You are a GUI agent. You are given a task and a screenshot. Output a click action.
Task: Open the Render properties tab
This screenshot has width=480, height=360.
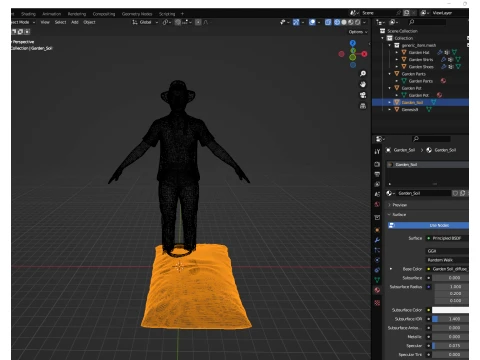pyautogui.click(x=377, y=164)
